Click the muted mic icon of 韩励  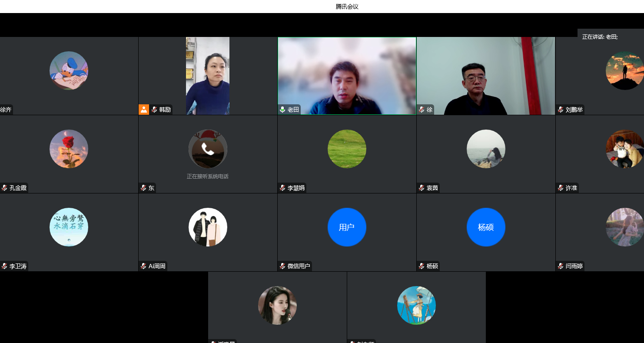pyautogui.click(x=154, y=110)
